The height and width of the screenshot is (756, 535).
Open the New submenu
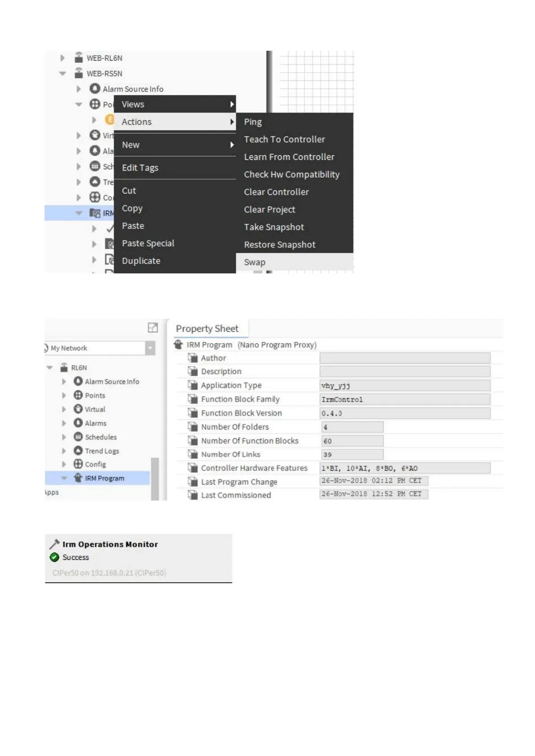pyautogui.click(x=175, y=145)
